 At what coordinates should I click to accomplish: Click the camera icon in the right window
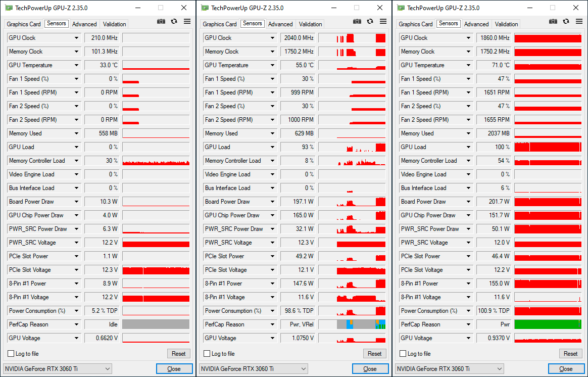(x=553, y=21)
